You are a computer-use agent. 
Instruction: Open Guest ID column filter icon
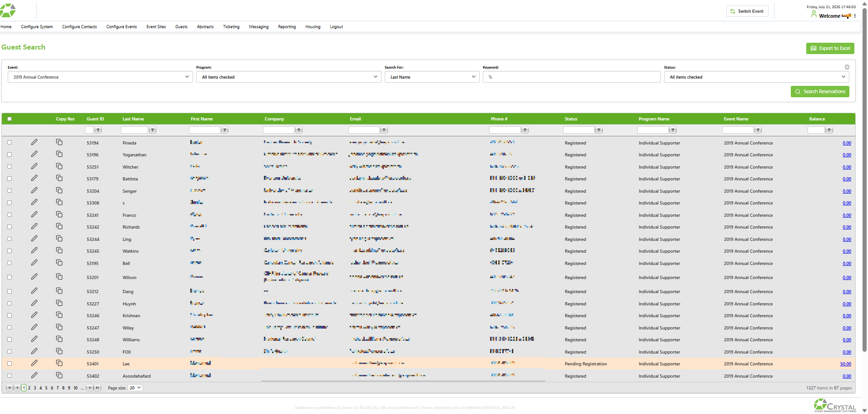(x=98, y=130)
